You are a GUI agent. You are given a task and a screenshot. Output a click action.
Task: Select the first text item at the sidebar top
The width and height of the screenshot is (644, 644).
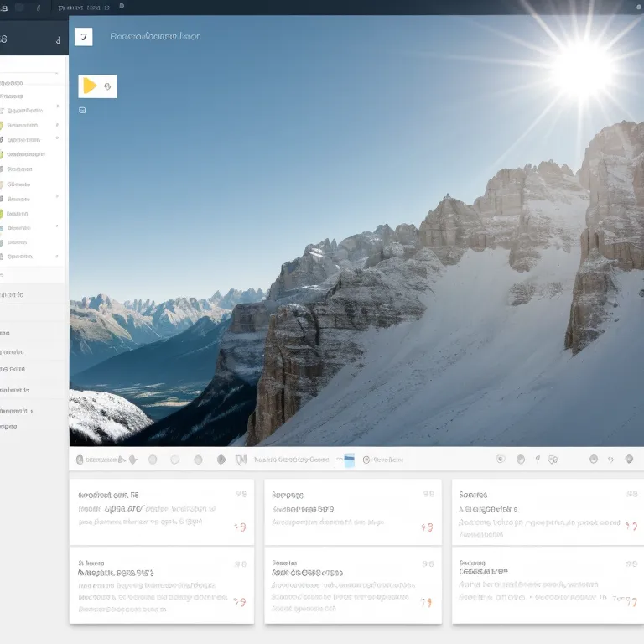coord(12,83)
